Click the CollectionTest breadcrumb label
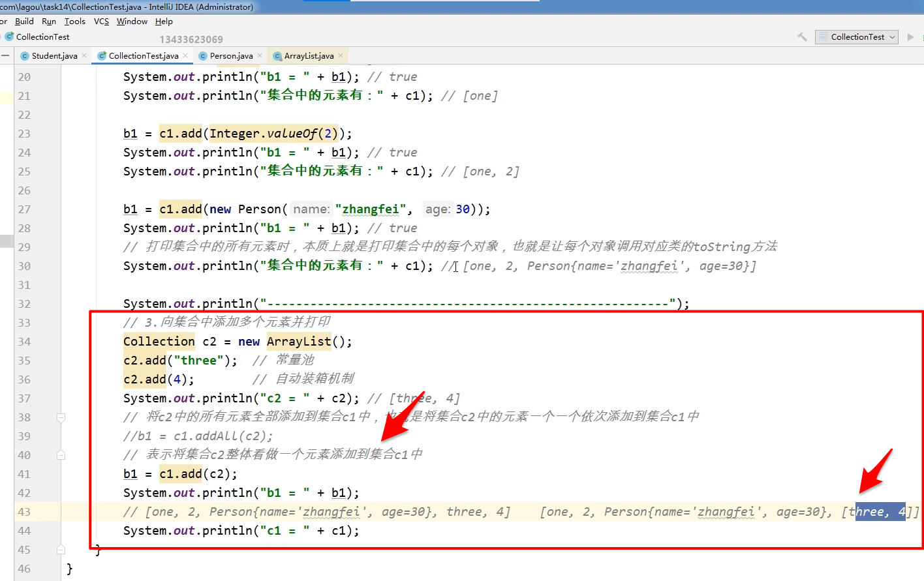 tap(42, 37)
